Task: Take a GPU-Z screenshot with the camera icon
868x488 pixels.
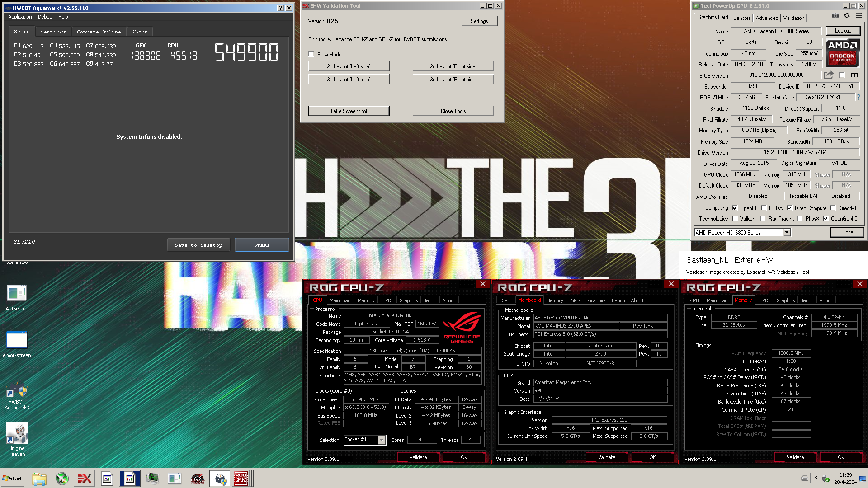Action: click(835, 16)
